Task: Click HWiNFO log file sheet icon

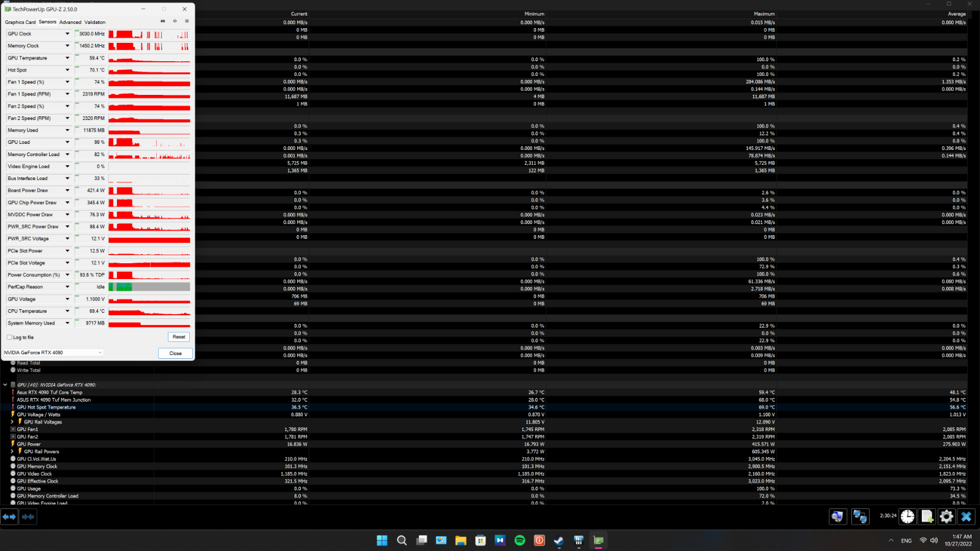Action: click(927, 517)
